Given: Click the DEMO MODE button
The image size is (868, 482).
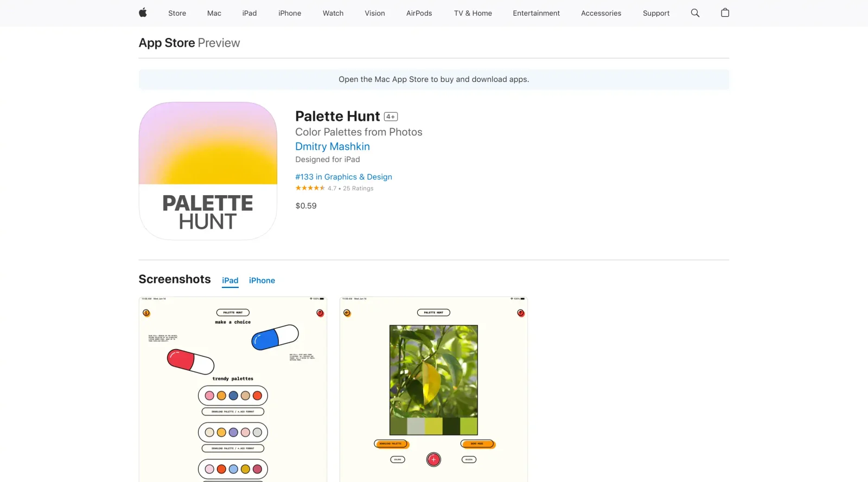Looking at the screenshot, I should click(477, 444).
